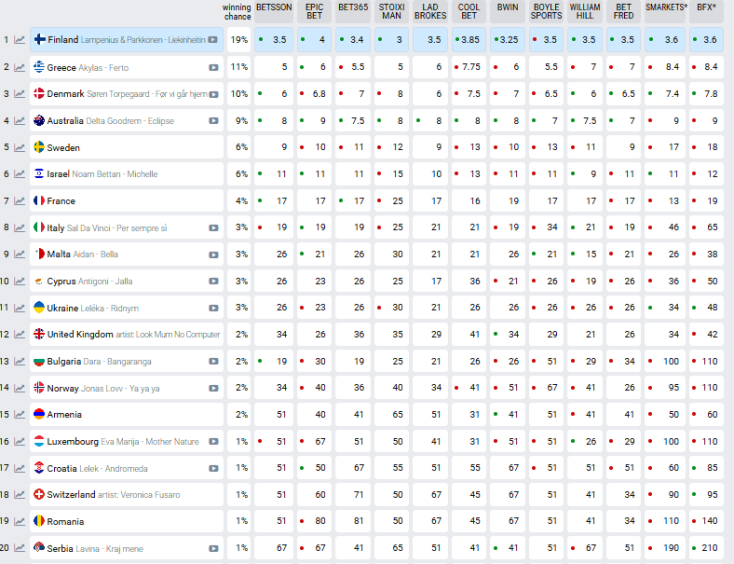
Task: Open the Australia odds chart icon
Action: pyautogui.click(x=20, y=121)
